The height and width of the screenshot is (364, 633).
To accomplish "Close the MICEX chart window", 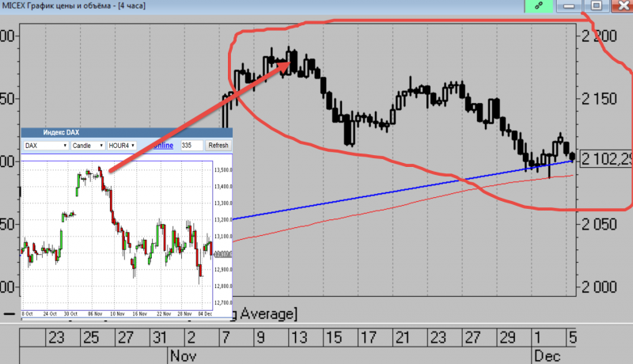I will pyautogui.click(x=621, y=6).
